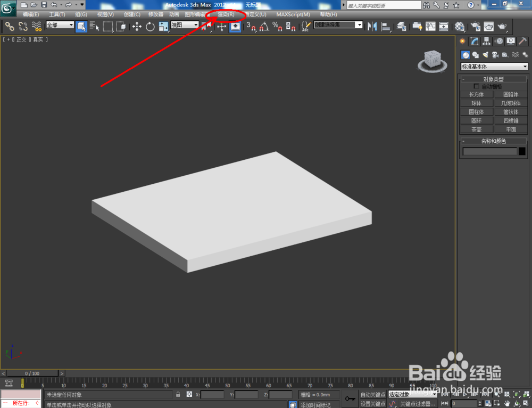The height and width of the screenshot is (408, 532).
Task: Click the object name input field
Action: [x=490, y=151]
